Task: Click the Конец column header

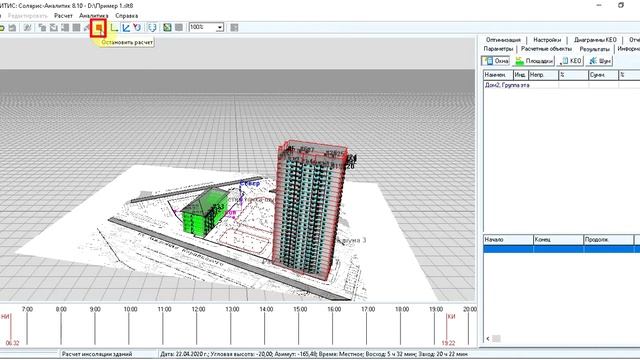Action: coord(558,240)
